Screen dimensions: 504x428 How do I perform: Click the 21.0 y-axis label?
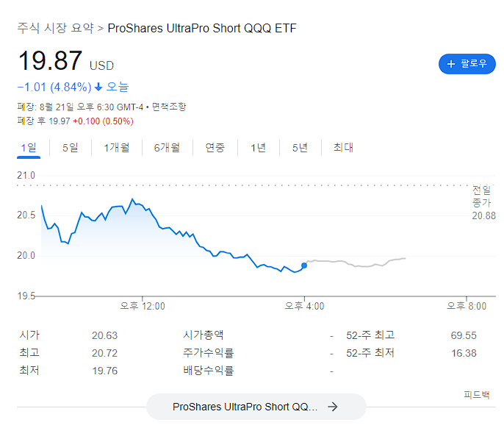click(26, 175)
